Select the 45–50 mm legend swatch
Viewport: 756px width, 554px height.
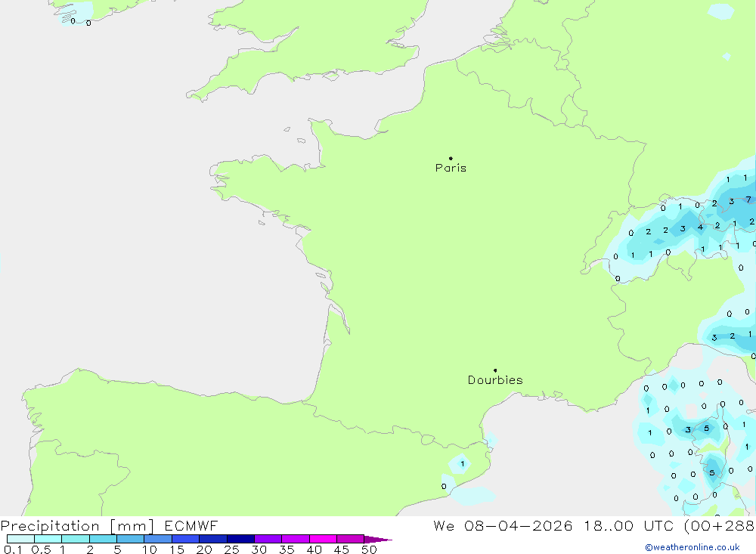coord(351,539)
